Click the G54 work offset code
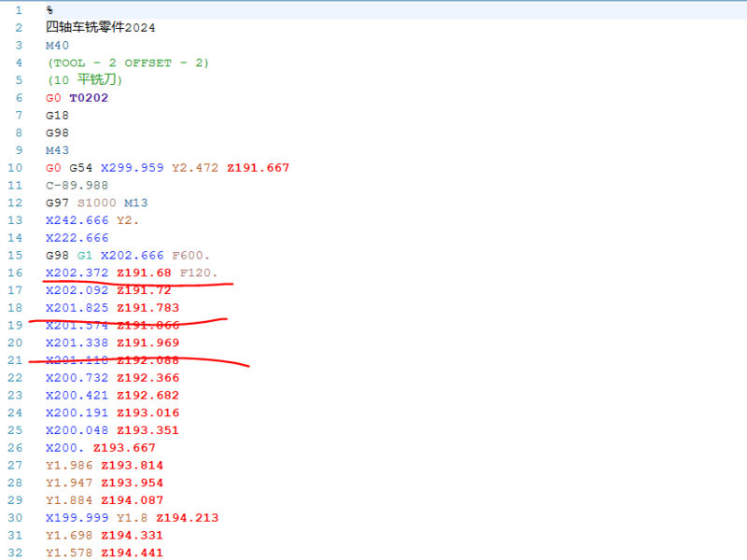The width and height of the screenshot is (747, 560). 81,168
